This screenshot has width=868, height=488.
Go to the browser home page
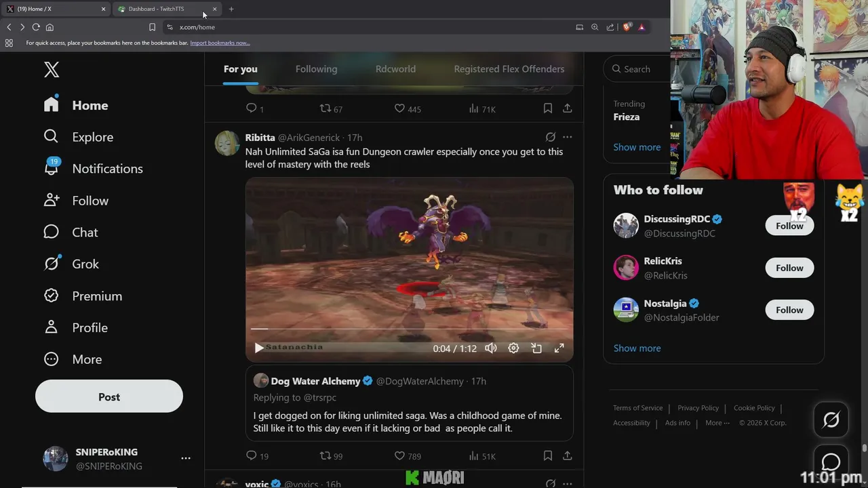pos(50,27)
